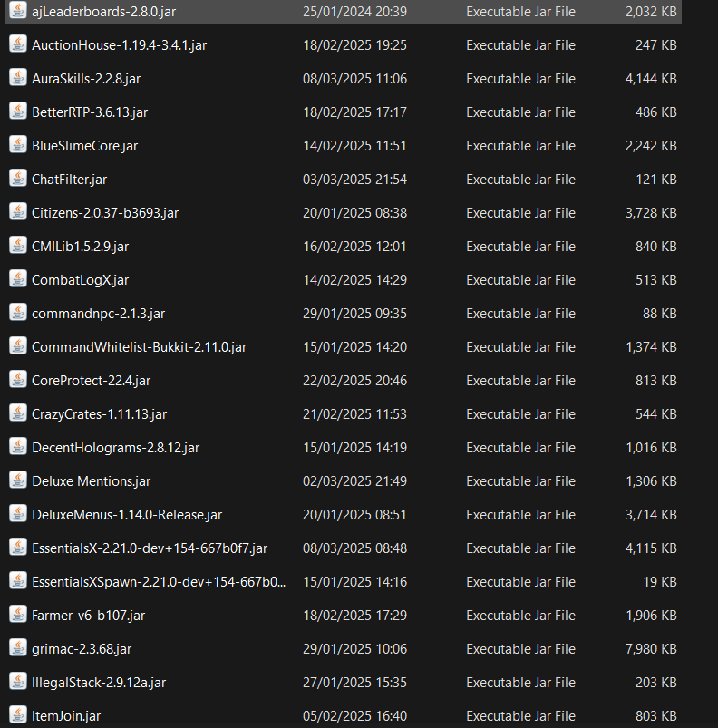Click the jar icon beside ajLeaderboards-2.8.0.jar
Screen dimensions: 718x728
[x=18, y=10]
